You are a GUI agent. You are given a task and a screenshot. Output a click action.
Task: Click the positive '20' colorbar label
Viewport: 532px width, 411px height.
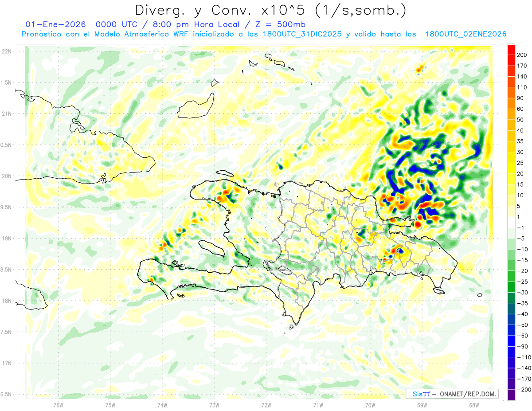tap(520, 174)
